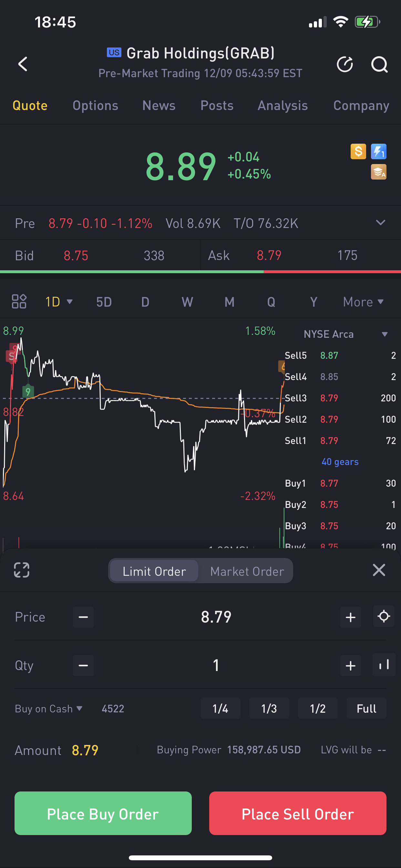This screenshot has width=401, height=868.
Task: Expand order panel to full screen
Action: click(22, 570)
